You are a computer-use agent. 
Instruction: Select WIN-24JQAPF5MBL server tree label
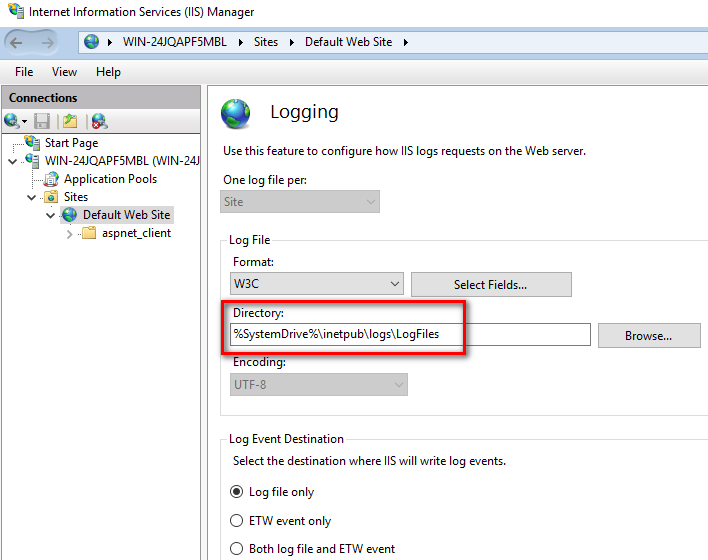click(x=122, y=161)
